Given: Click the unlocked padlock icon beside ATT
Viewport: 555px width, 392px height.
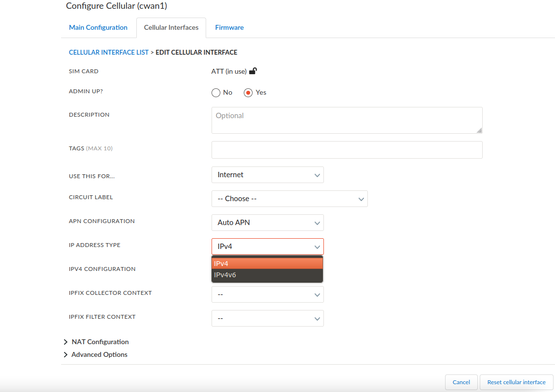Looking at the screenshot, I should pyautogui.click(x=253, y=70).
